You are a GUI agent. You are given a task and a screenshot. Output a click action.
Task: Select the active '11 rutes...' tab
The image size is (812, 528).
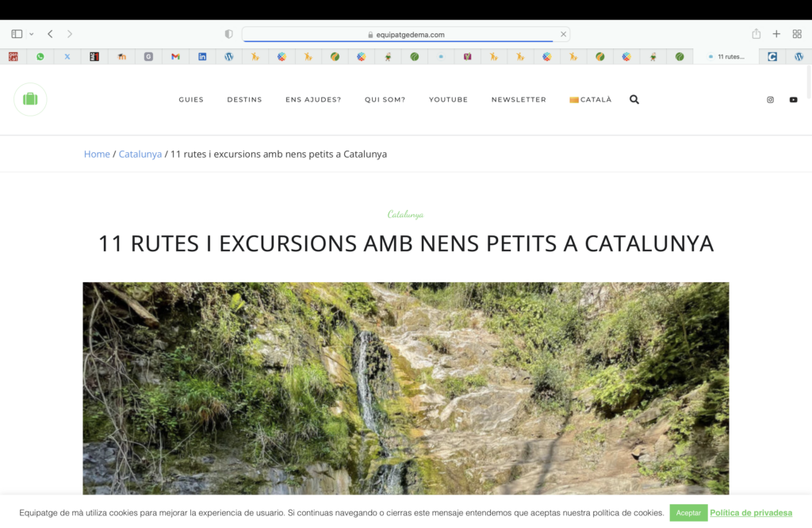pyautogui.click(x=726, y=57)
